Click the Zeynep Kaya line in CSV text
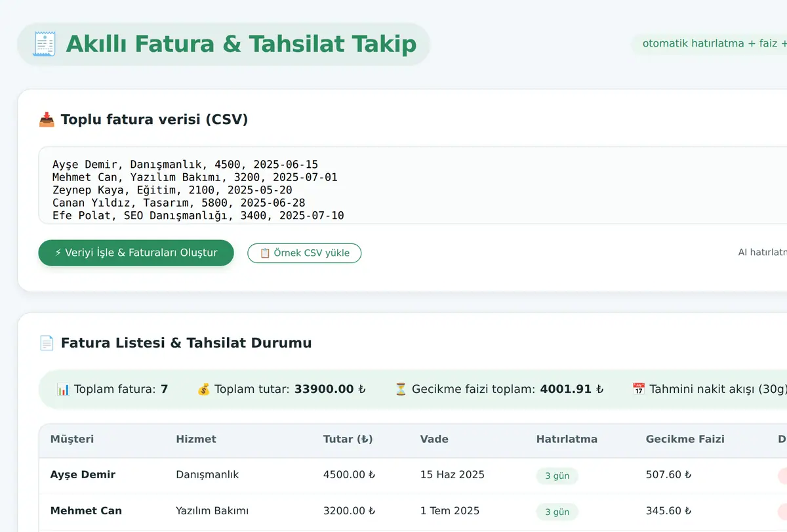 tap(172, 190)
